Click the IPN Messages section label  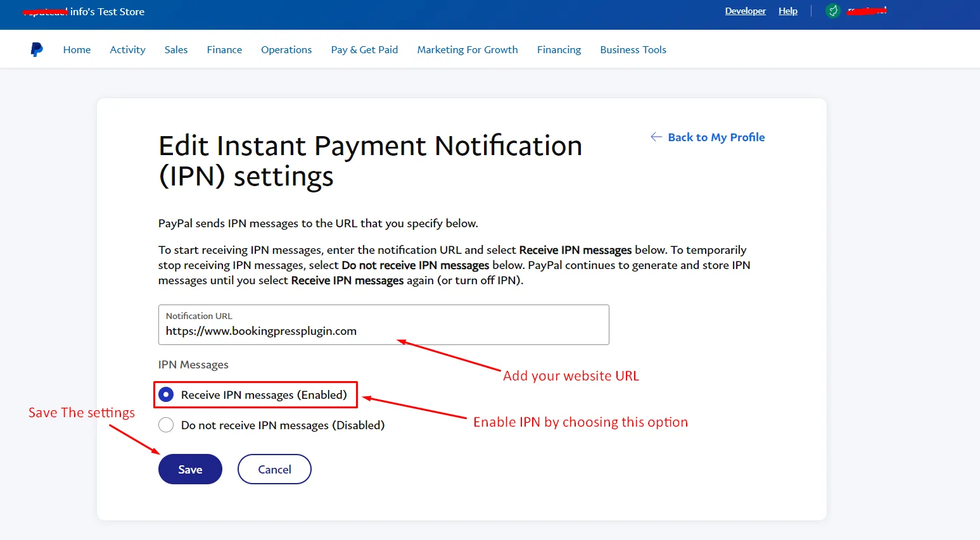tap(193, 365)
